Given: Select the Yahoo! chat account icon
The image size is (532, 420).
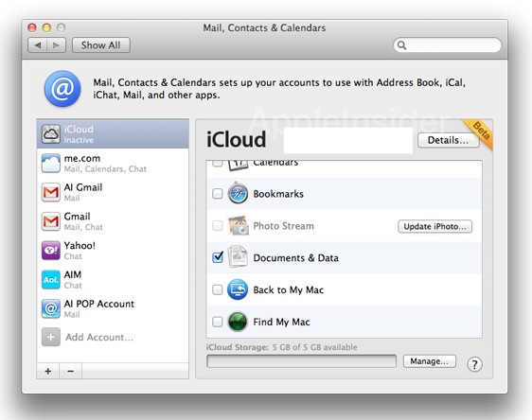Looking at the screenshot, I should click(x=51, y=251).
